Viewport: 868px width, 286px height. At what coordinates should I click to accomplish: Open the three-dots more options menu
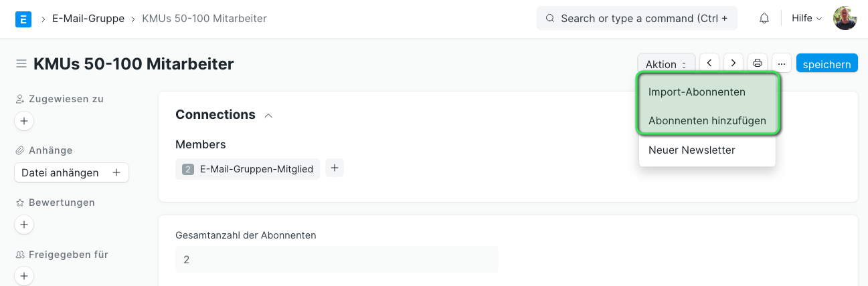point(782,63)
